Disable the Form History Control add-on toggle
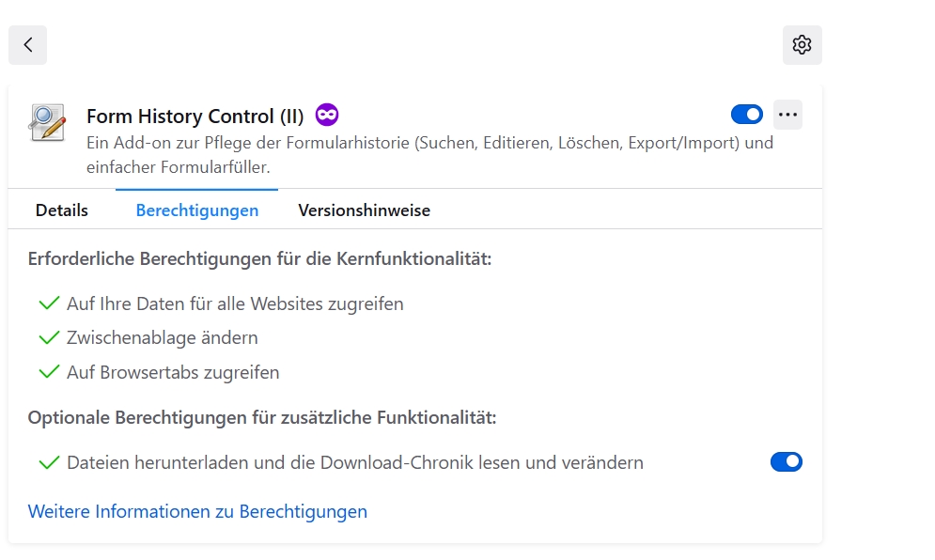 pyautogui.click(x=747, y=115)
